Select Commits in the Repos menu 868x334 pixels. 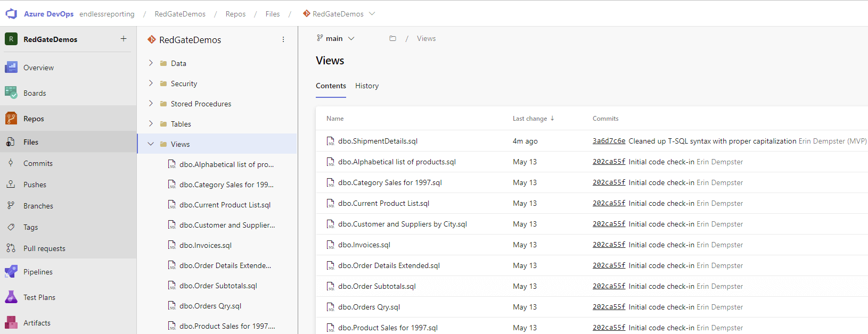click(38, 163)
